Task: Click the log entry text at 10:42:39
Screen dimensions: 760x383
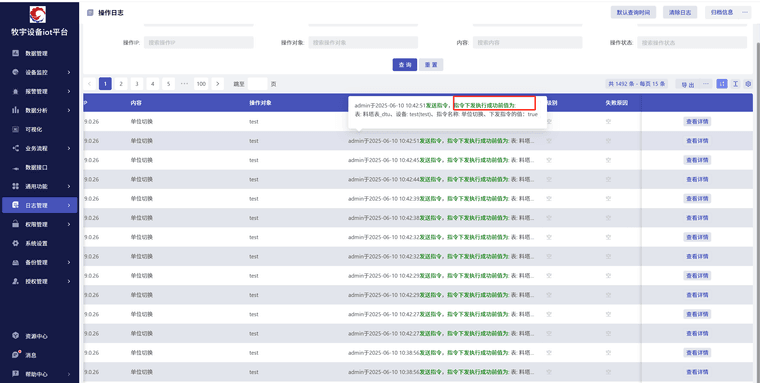Action: click(x=442, y=198)
